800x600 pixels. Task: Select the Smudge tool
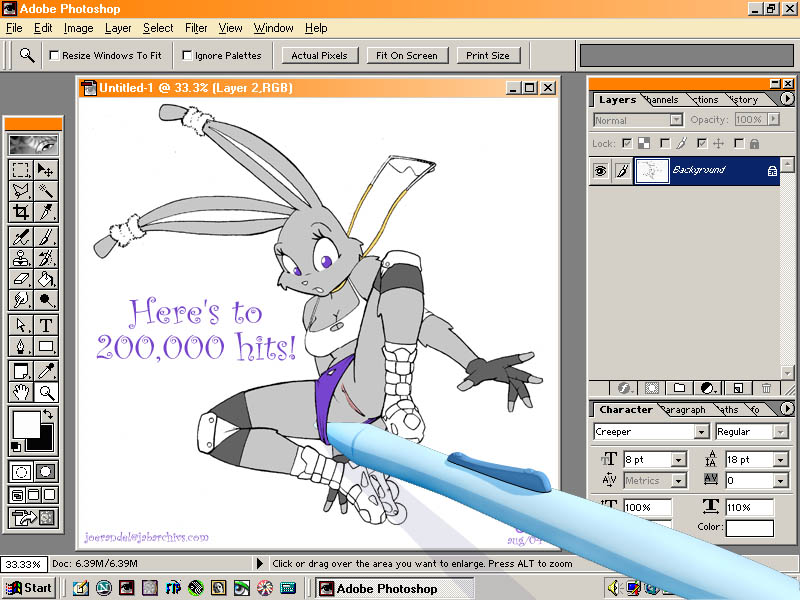(21, 300)
